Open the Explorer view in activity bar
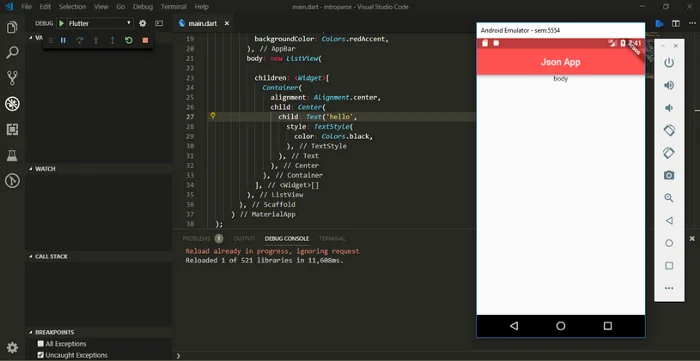 point(12,28)
